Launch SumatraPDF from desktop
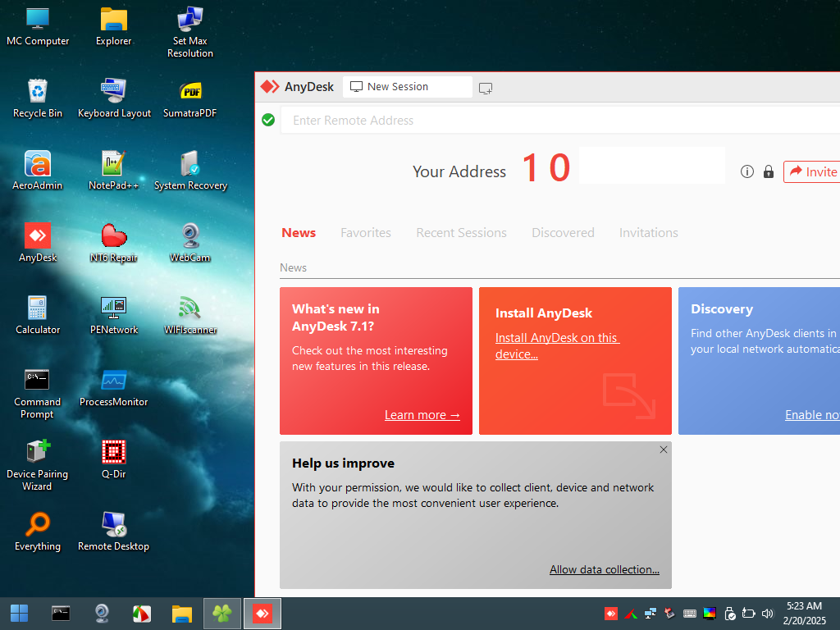 [190, 98]
